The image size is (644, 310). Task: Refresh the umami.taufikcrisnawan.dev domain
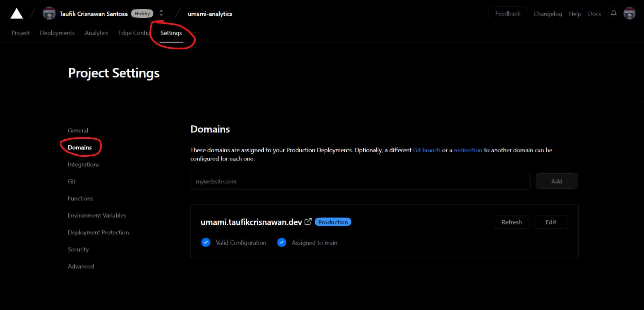click(x=512, y=222)
